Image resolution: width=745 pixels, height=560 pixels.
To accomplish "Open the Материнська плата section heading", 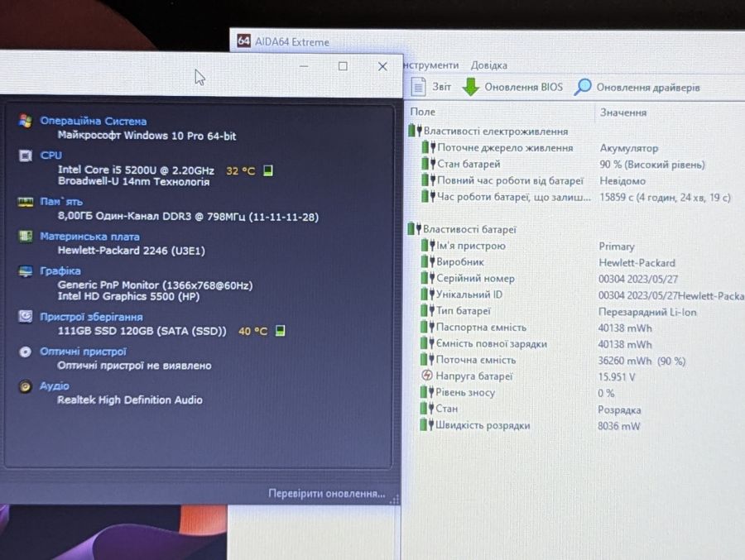I will [x=89, y=237].
